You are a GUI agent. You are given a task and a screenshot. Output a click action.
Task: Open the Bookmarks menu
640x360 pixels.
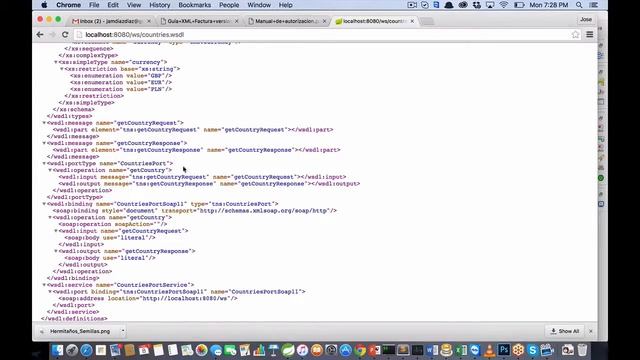click(194, 5)
